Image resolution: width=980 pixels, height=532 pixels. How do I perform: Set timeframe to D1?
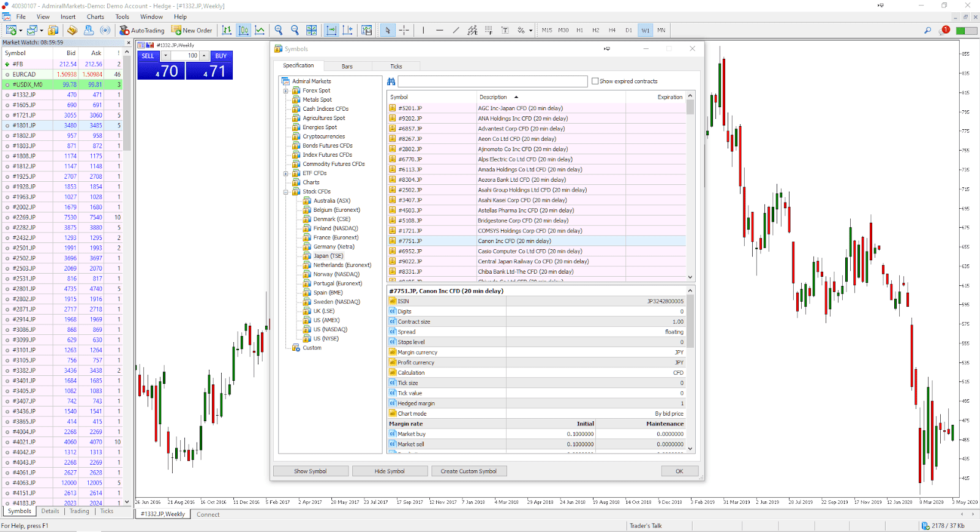628,30
